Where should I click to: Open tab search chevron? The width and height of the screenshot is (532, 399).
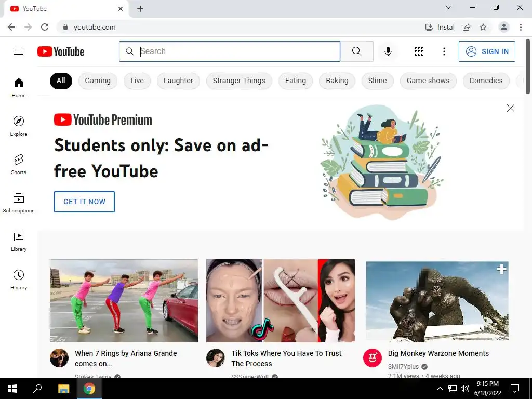click(448, 7)
